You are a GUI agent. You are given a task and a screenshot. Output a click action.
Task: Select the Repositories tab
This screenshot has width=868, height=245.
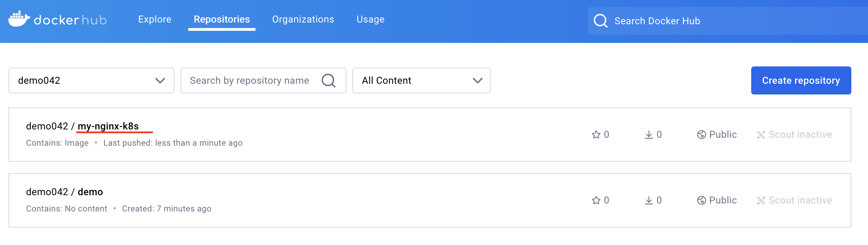tap(222, 19)
